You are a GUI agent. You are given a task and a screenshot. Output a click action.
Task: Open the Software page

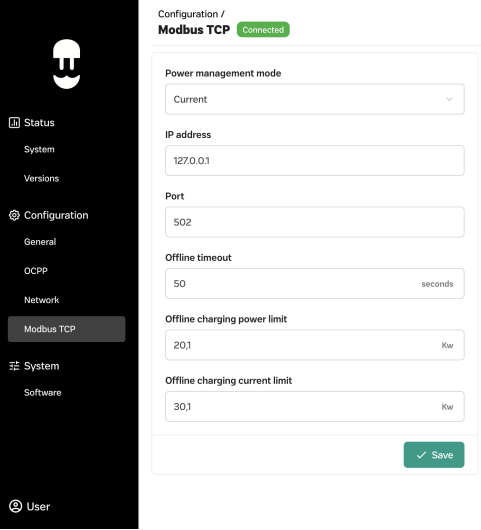point(43,392)
